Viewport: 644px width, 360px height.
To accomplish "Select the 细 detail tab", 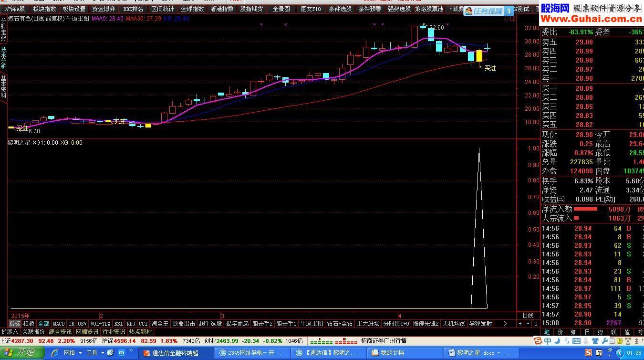I will pyautogui.click(x=573, y=332).
